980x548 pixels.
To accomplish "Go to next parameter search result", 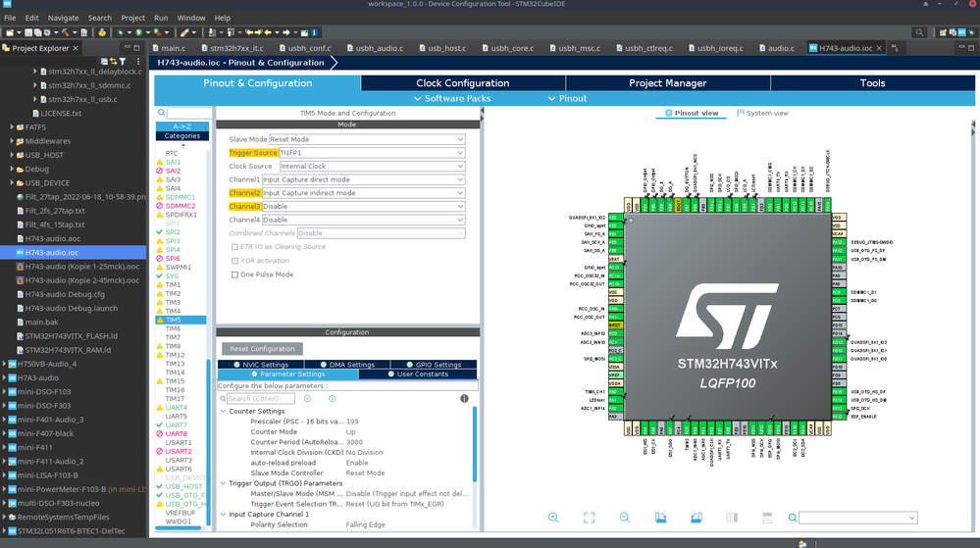I will click(x=333, y=399).
